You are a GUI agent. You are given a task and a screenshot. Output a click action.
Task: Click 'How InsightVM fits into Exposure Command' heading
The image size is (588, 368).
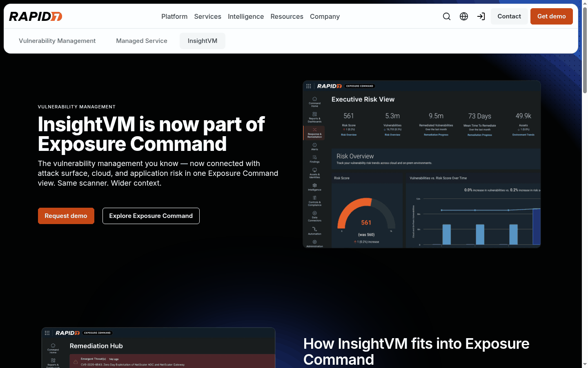coord(416,352)
